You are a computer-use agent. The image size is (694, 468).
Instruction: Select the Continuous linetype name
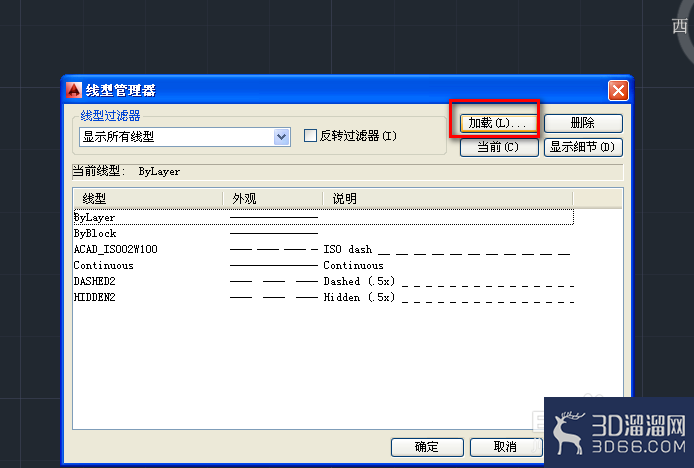104,265
